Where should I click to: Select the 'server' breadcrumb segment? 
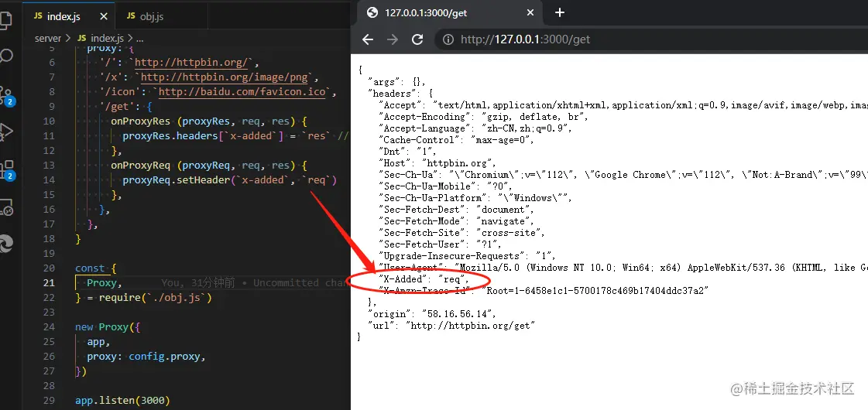[x=47, y=38]
